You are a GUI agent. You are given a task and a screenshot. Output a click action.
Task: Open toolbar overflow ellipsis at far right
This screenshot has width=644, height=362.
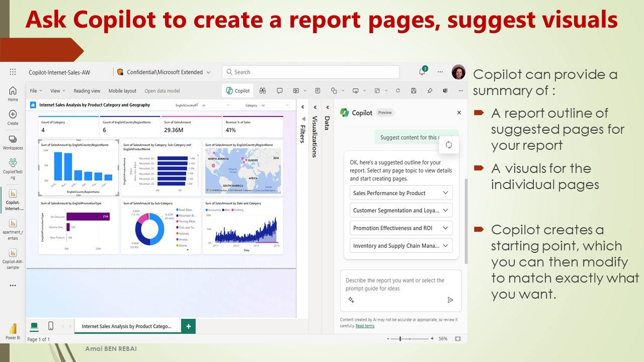[x=460, y=90]
